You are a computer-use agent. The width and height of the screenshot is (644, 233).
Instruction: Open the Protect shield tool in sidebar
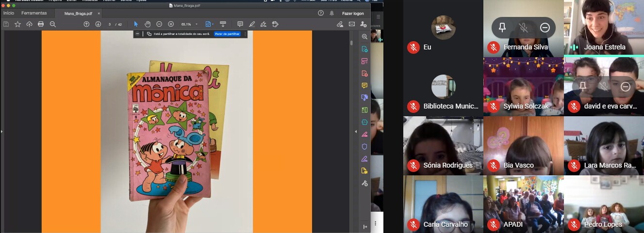coord(364,146)
